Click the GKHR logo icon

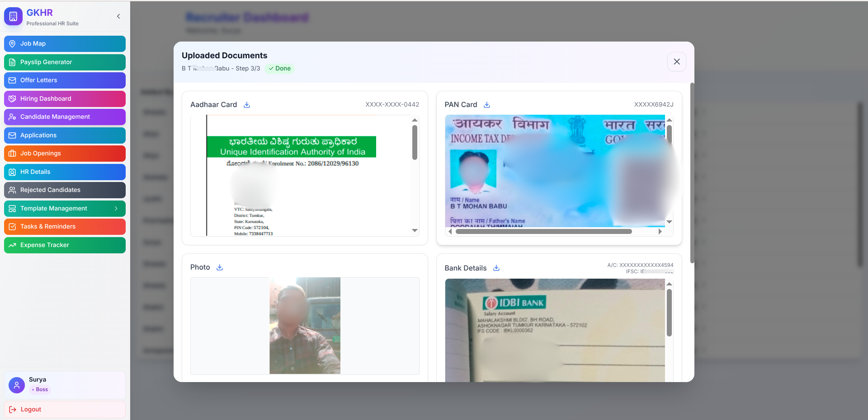(x=13, y=16)
